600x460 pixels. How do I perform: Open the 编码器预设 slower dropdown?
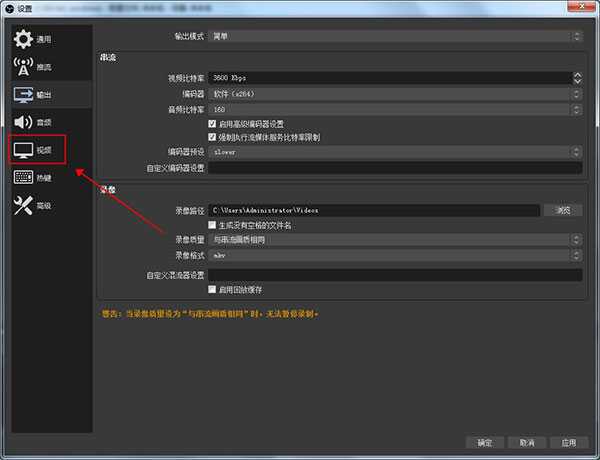(395, 152)
